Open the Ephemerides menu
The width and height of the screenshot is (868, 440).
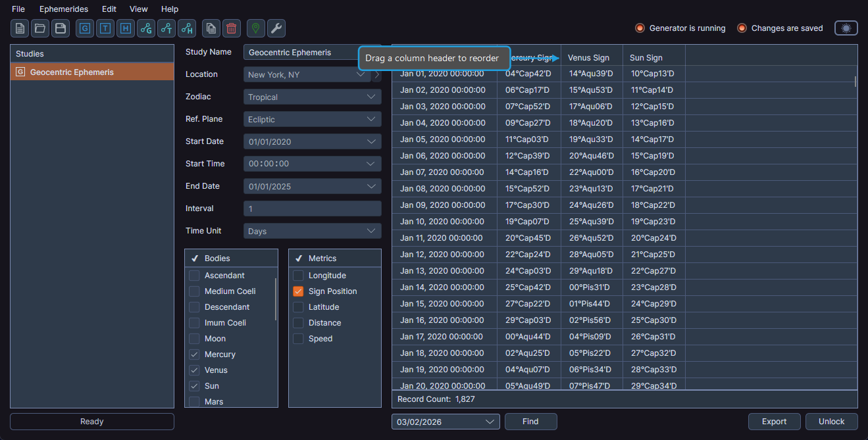[63, 9]
